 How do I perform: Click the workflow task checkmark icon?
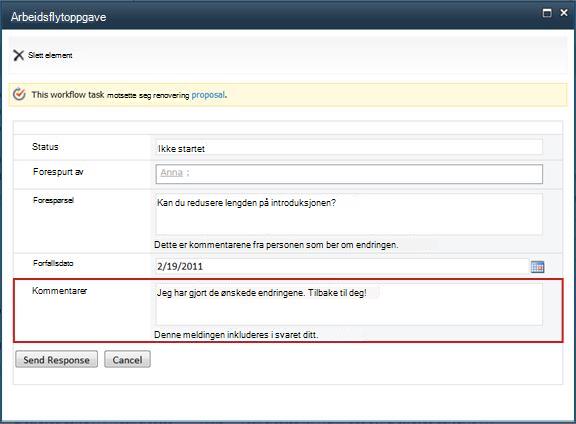[19, 94]
